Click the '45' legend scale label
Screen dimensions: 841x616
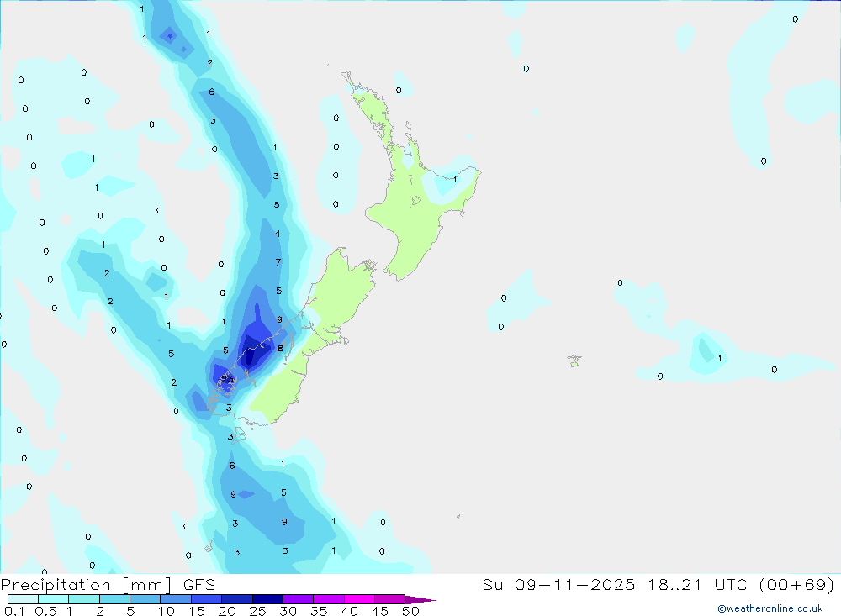[380, 611]
